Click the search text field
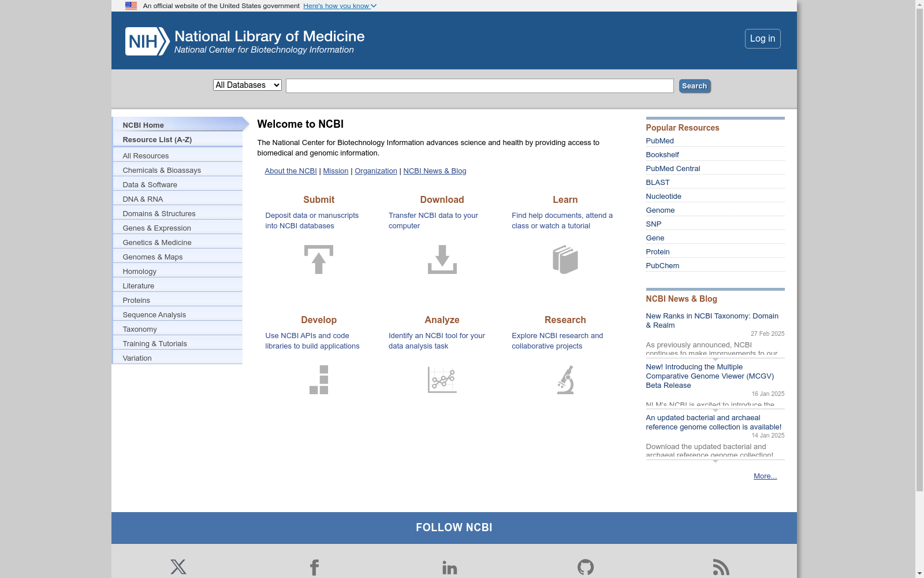 [x=480, y=86]
